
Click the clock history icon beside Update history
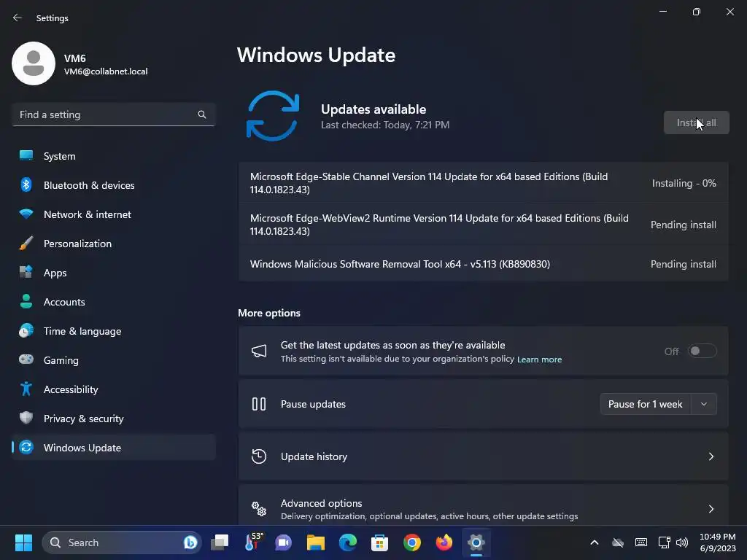pyautogui.click(x=259, y=456)
